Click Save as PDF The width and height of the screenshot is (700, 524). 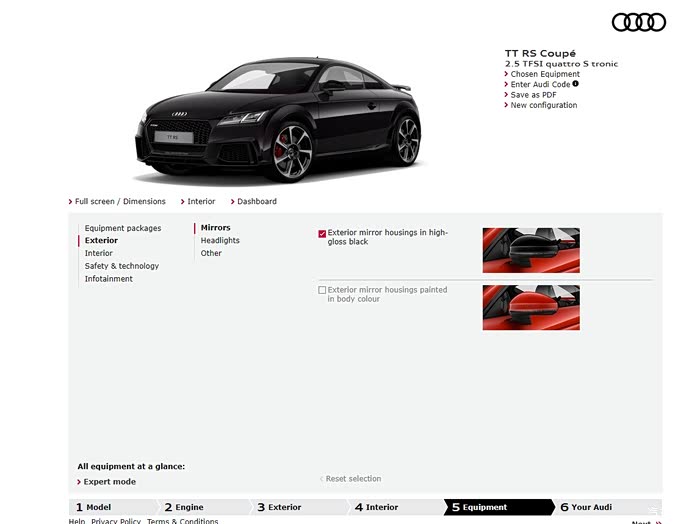(533, 95)
